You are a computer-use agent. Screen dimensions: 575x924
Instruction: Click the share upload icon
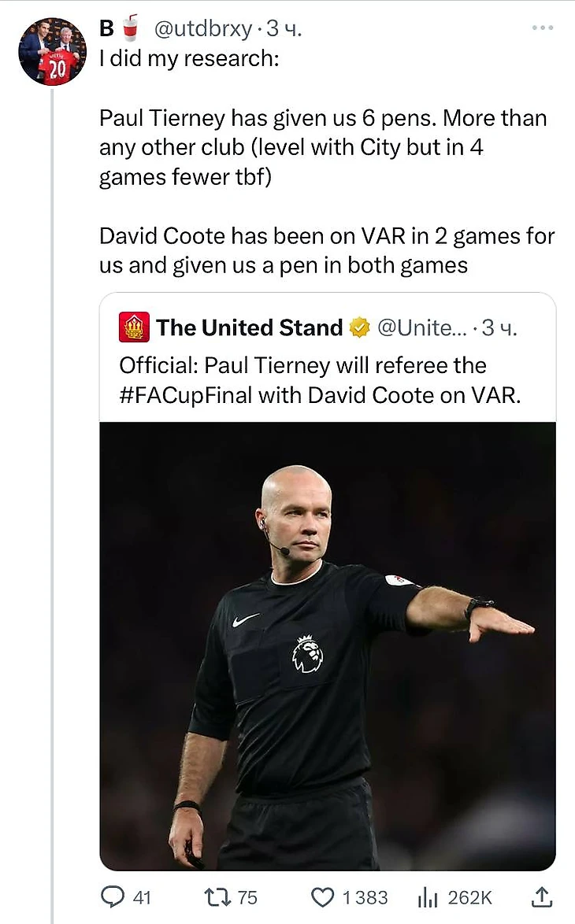pos(543,896)
